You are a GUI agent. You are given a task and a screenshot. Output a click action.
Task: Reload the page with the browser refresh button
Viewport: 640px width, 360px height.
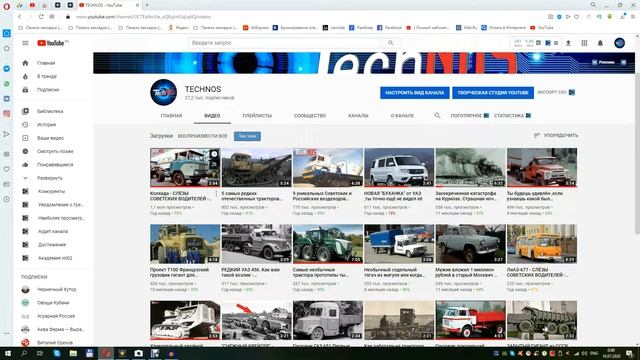click(41, 17)
